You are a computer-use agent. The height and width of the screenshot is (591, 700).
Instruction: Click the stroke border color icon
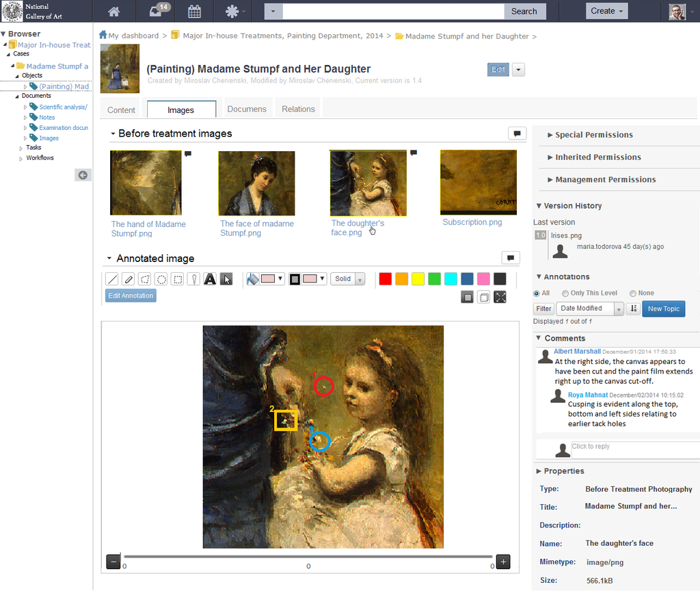[x=295, y=279]
